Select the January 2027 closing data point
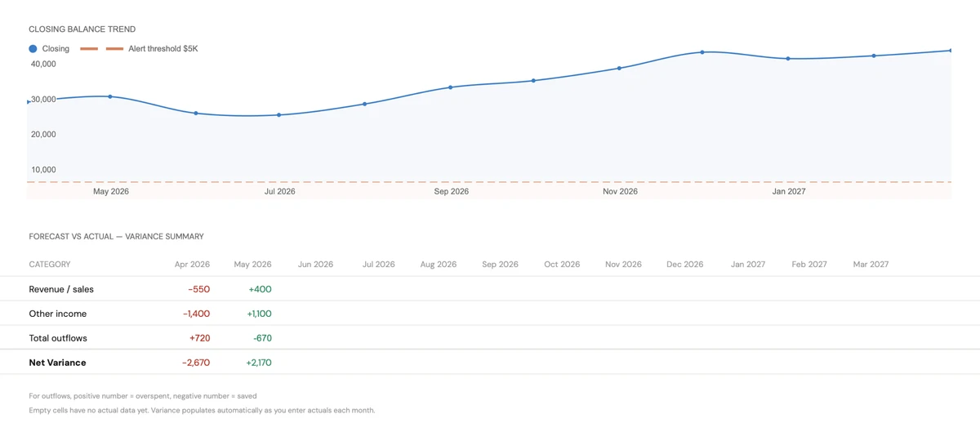980x428 pixels. [788, 59]
